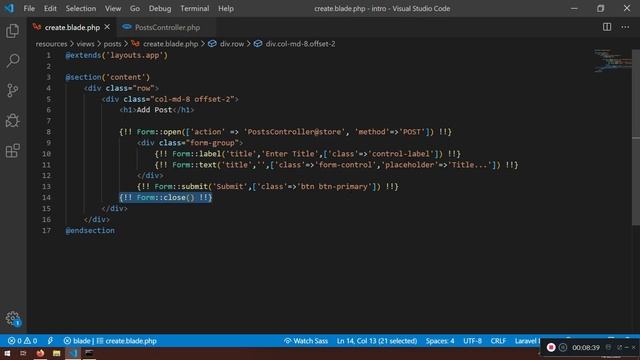The image size is (640, 360).
Task: Open Firefox from the taskbar
Action: pyautogui.click(x=40, y=353)
